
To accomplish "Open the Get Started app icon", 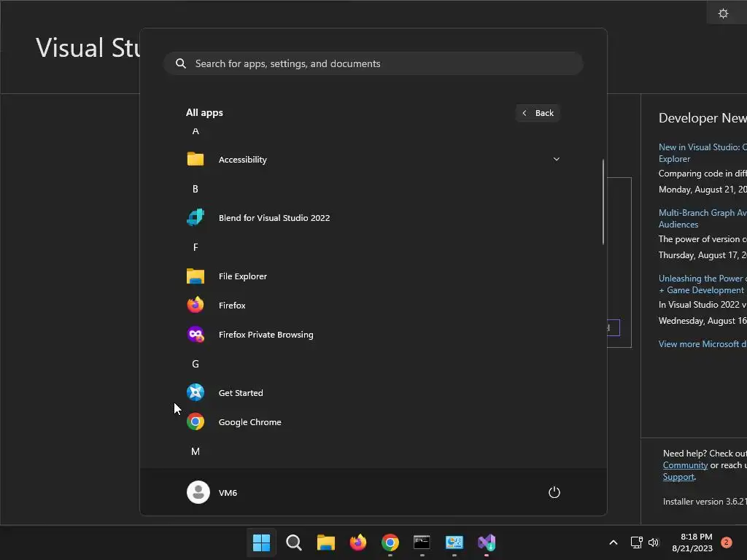I will [196, 392].
